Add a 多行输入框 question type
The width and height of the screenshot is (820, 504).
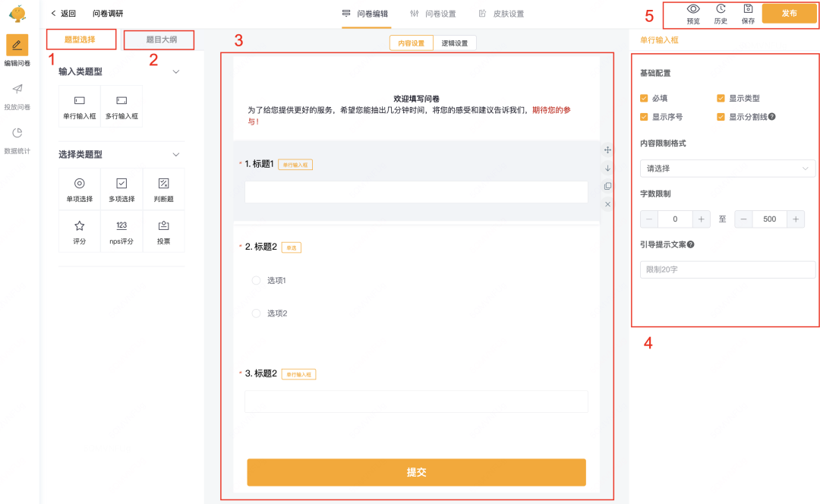coord(121,106)
